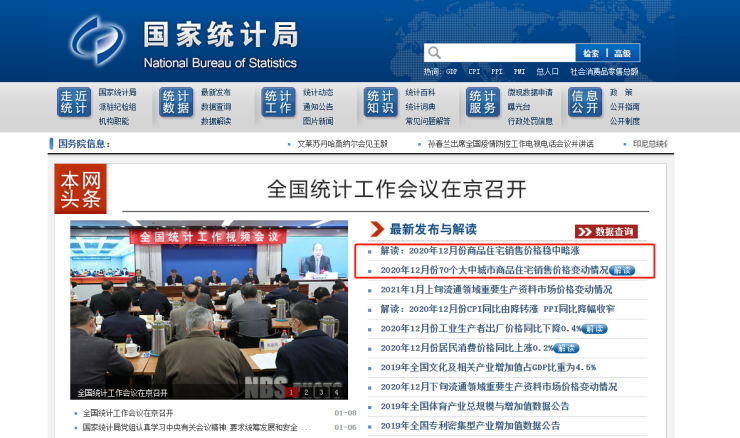The height and width of the screenshot is (438, 740).
Task: Select hot word PPI
Action: tap(497, 72)
